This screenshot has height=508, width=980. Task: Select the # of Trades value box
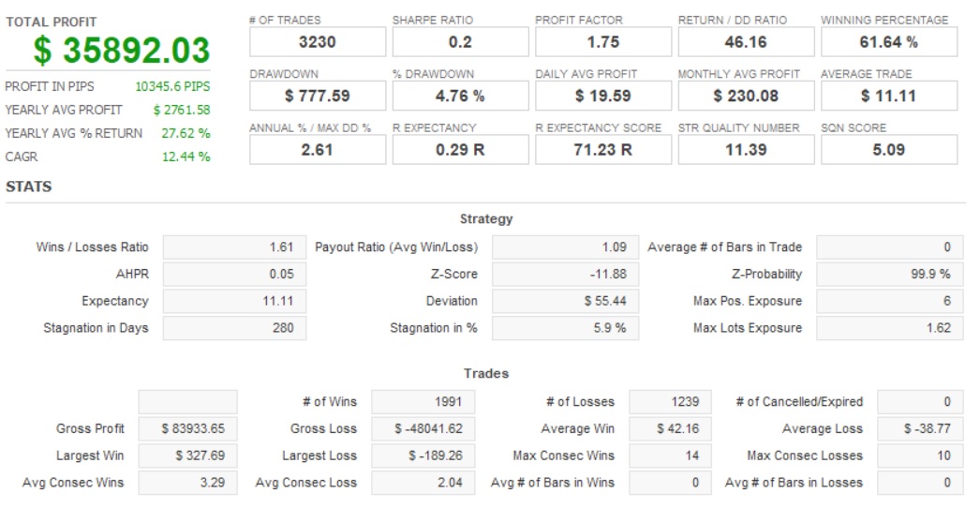click(x=318, y=42)
